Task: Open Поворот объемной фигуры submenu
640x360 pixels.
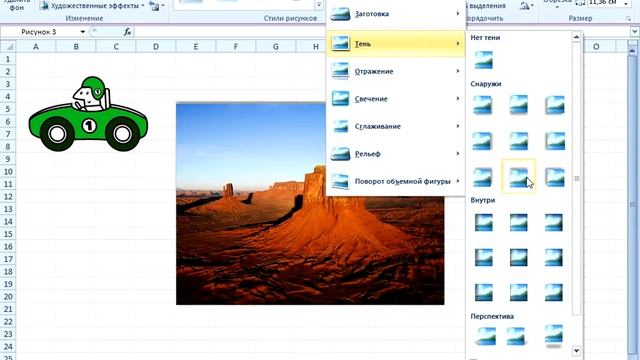Action: point(396,181)
